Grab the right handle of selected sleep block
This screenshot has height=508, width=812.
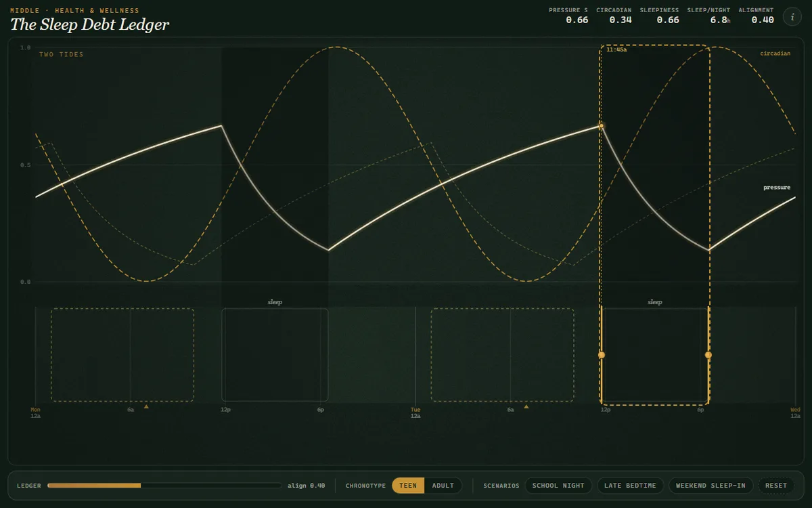click(708, 355)
